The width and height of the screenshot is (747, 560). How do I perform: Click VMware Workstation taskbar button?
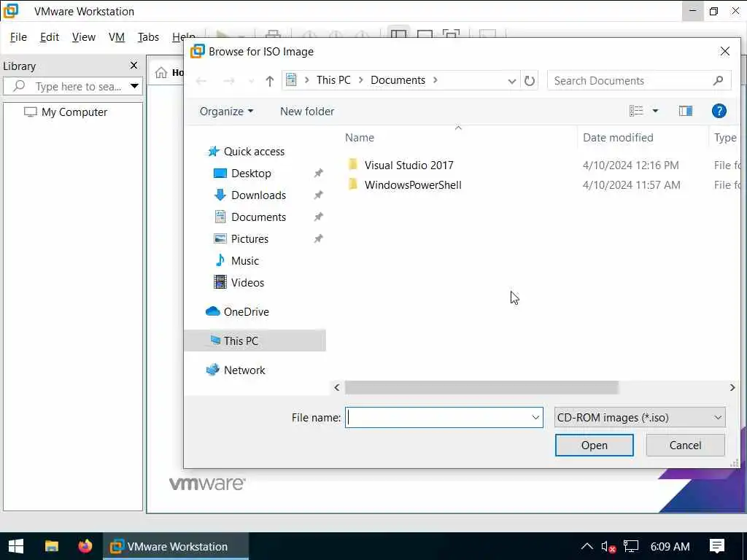click(x=176, y=546)
